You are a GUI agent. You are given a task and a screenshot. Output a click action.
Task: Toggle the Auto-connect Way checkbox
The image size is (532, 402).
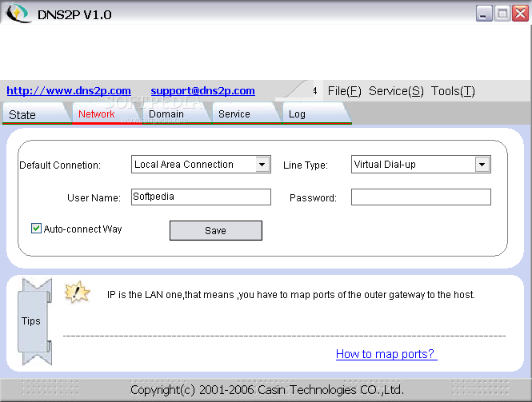(x=36, y=228)
